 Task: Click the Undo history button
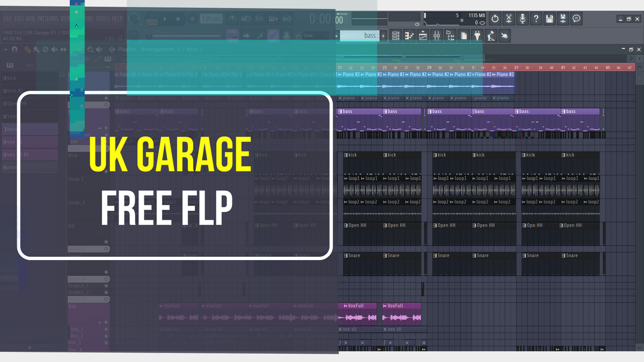coord(495,19)
